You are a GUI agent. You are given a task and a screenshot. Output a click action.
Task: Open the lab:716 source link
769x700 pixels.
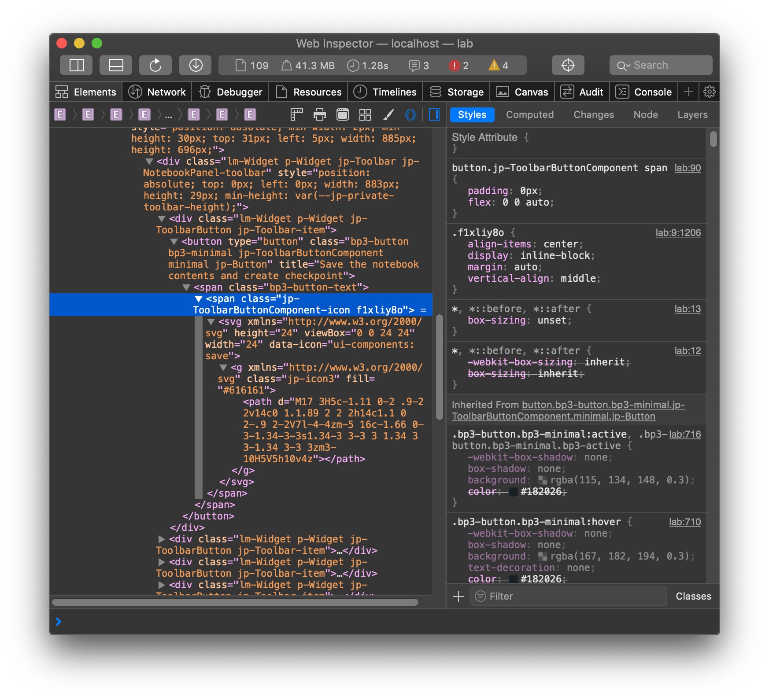(685, 435)
